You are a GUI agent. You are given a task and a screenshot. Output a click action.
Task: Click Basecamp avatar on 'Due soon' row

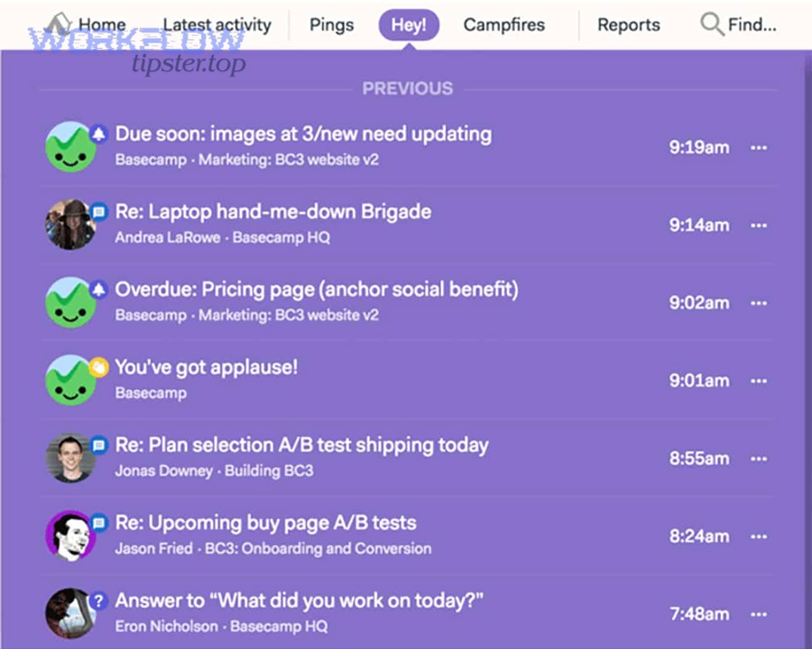tap(71, 146)
